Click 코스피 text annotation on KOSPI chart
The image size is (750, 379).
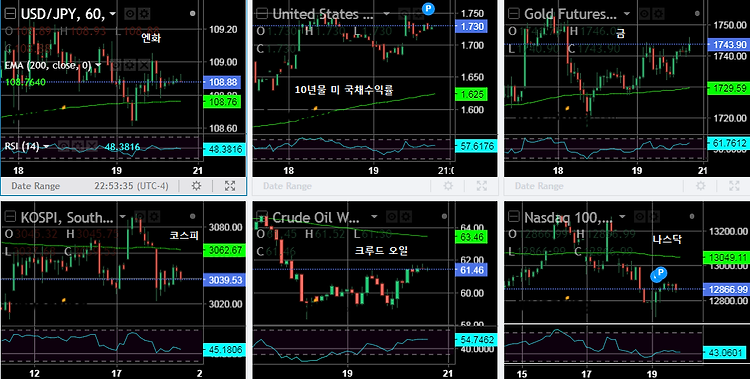tap(183, 235)
